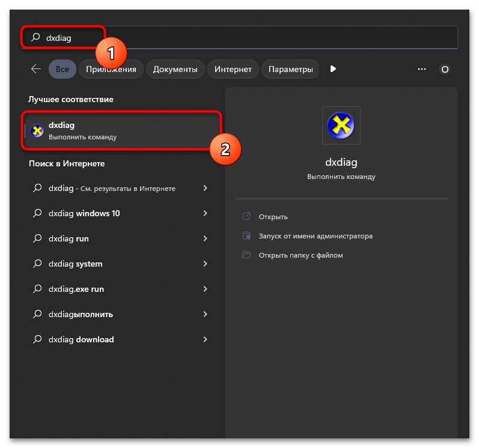This screenshot has width=479, height=448.
Task: Expand chevron for dxdiag download
Action: (x=205, y=339)
